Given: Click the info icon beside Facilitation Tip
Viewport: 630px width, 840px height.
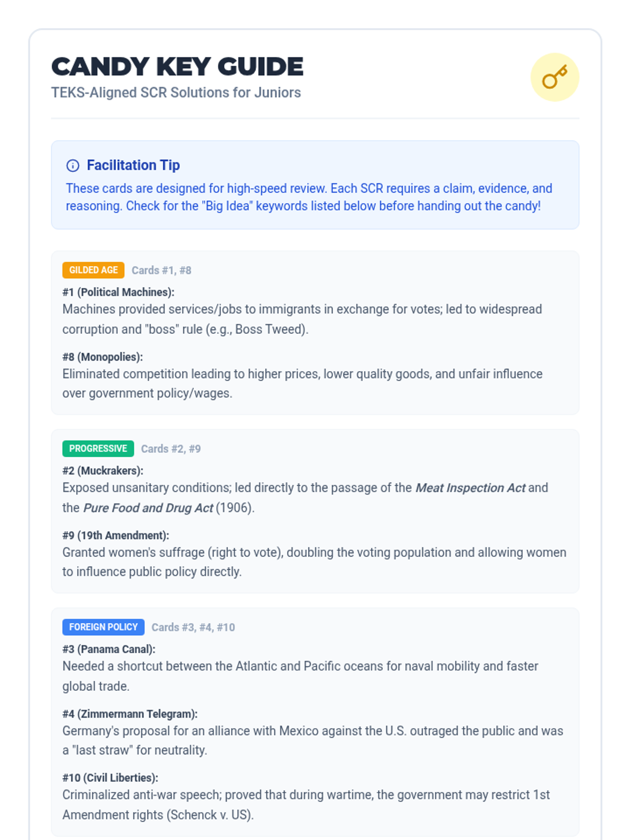Looking at the screenshot, I should (73, 166).
